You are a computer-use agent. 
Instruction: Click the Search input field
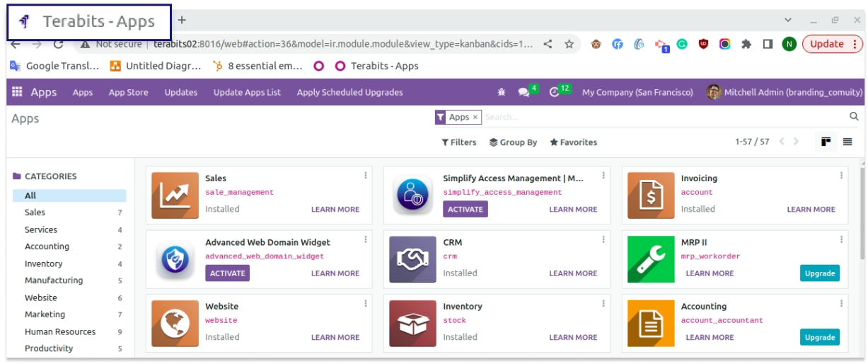click(x=665, y=118)
